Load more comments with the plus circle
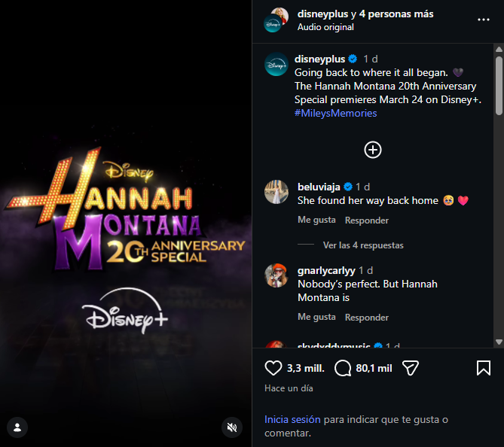 click(x=373, y=150)
